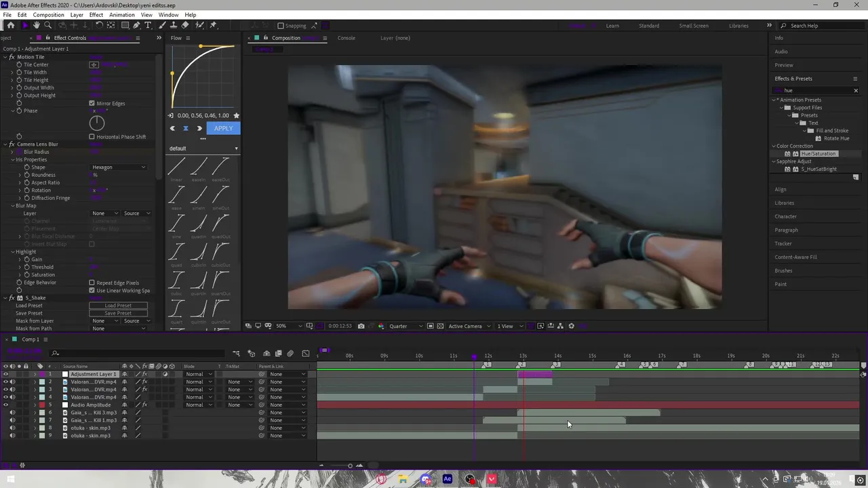Click the S_Shake Save Preset button

click(x=118, y=313)
